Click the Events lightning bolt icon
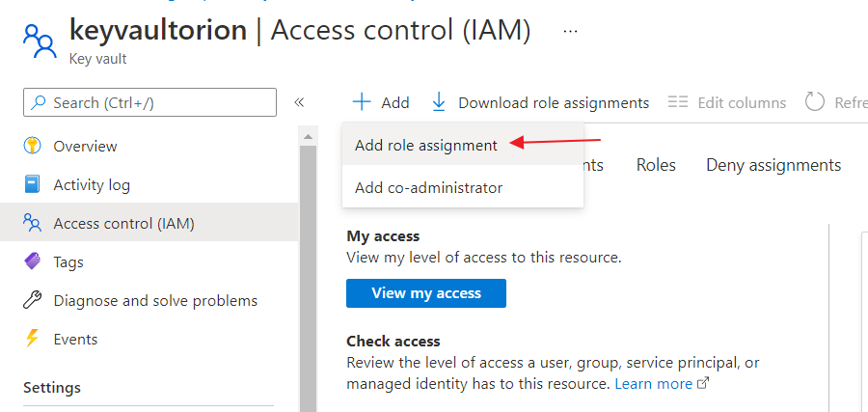 [33, 339]
